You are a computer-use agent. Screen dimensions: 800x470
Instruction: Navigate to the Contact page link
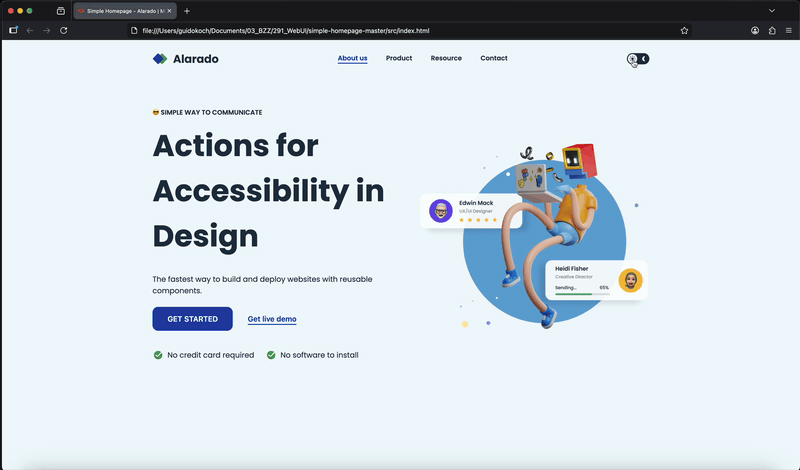[494, 58]
